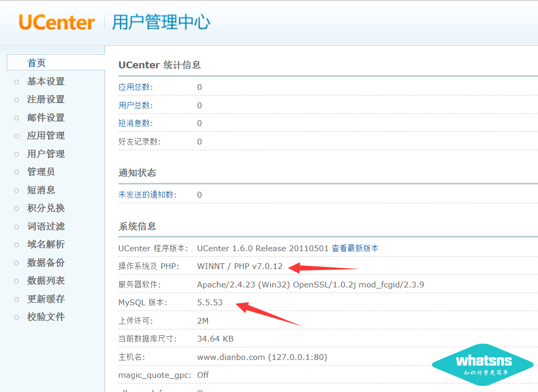The height and width of the screenshot is (392, 538).
Task: Go to 词语过滤 page
Action: [x=46, y=226]
